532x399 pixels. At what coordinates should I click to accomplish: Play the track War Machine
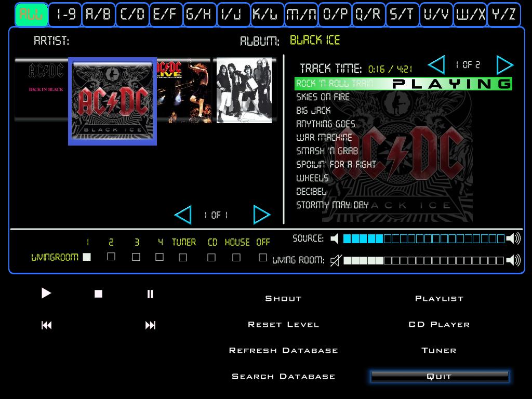tap(324, 137)
